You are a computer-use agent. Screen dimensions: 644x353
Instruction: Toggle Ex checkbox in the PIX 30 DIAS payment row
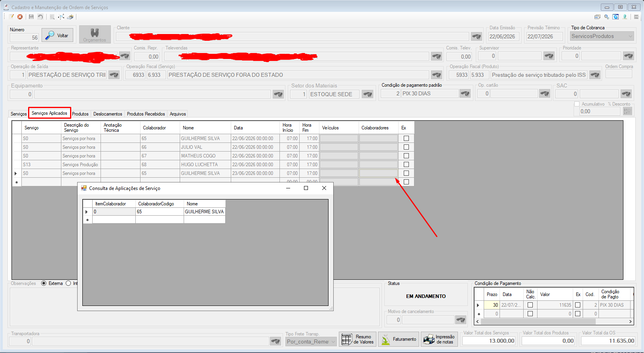click(x=578, y=305)
